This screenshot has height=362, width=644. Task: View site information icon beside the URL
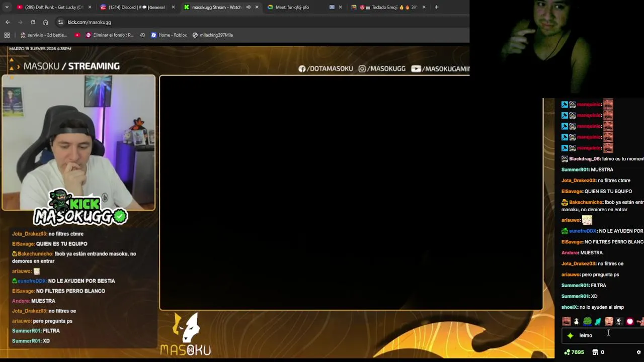60,22
